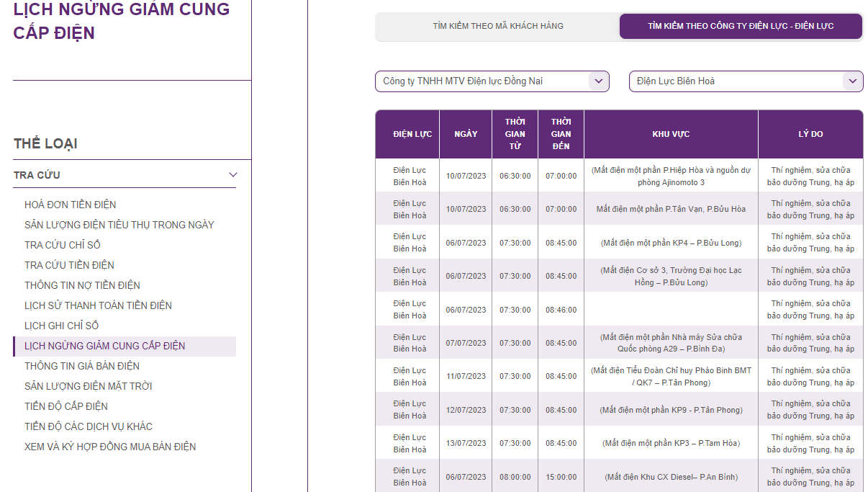Click the 15:00:00 end time cell

pos(561,477)
